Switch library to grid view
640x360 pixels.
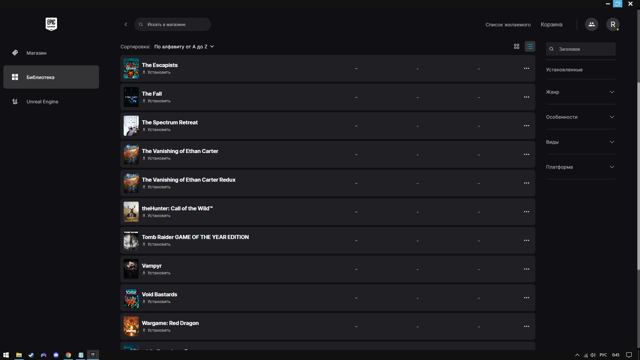516,47
